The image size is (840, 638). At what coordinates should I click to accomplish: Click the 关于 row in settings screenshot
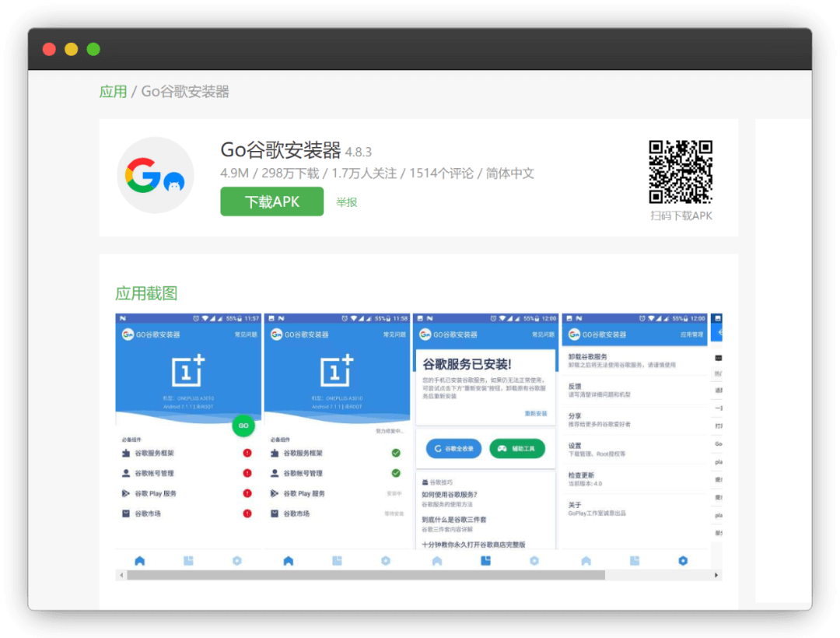[635, 509]
